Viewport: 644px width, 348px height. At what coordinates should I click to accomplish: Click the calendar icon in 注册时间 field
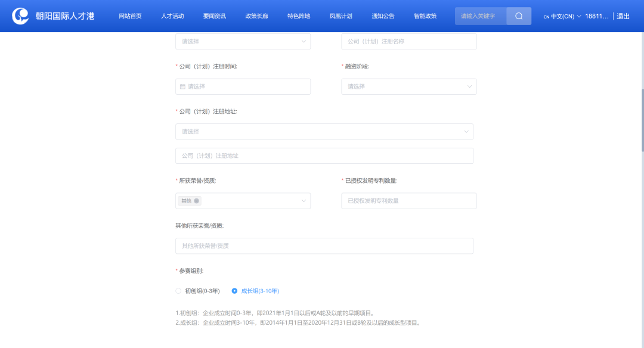click(x=183, y=86)
